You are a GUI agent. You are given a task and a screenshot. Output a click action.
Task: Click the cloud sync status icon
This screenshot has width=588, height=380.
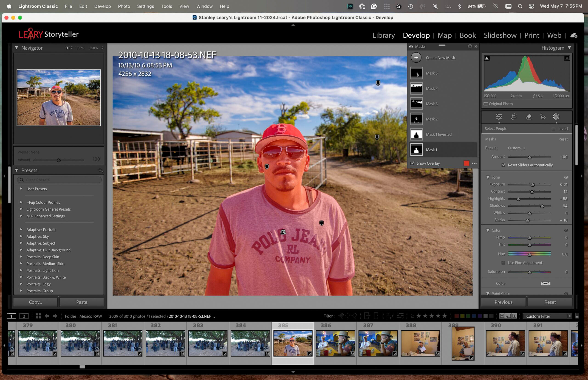(574, 35)
